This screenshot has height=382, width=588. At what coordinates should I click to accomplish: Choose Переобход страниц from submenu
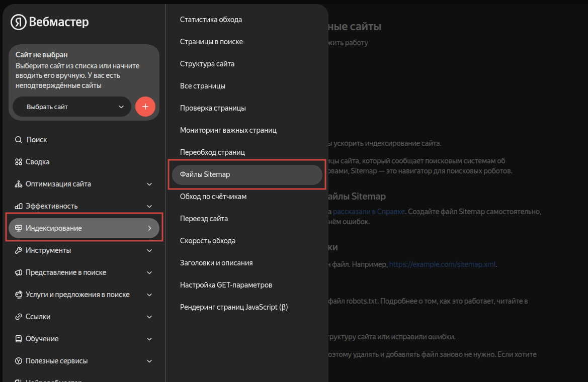pos(212,152)
